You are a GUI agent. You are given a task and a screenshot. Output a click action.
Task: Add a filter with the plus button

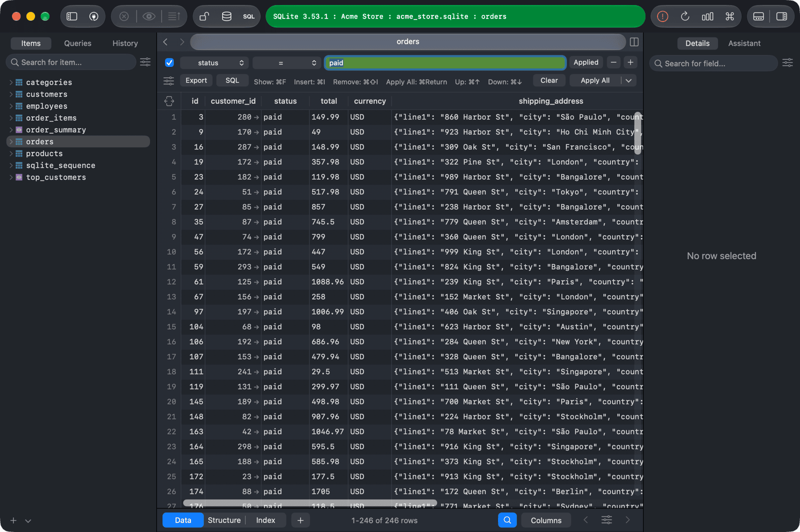(x=630, y=62)
